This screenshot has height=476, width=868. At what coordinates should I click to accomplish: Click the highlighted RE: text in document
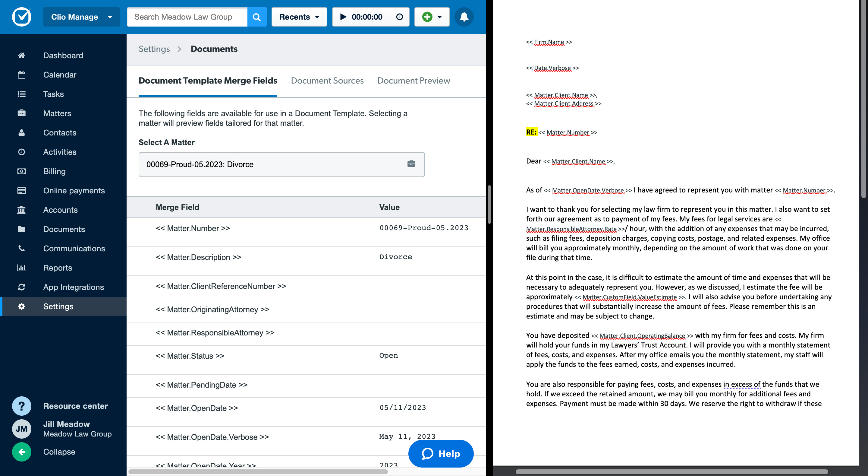click(531, 132)
